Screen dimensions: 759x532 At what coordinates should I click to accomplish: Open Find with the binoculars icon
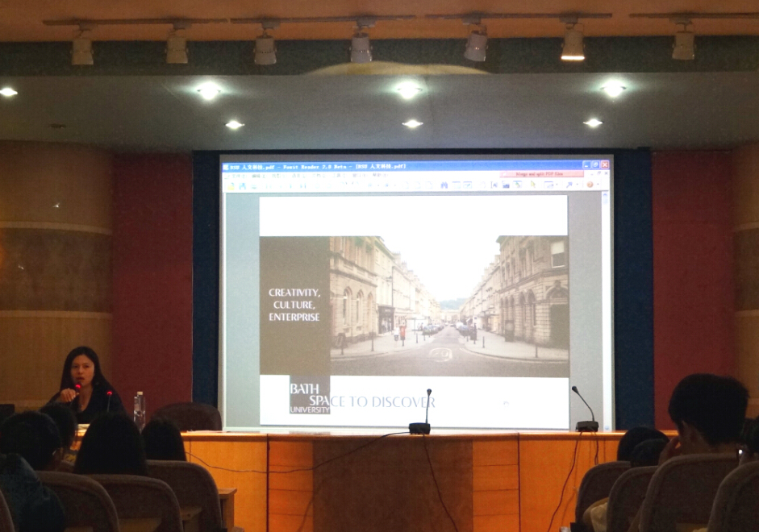[x=444, y=185]
